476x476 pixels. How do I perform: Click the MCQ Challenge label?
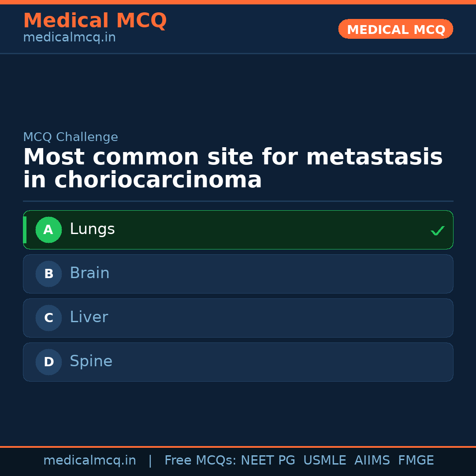click(71, 137)
